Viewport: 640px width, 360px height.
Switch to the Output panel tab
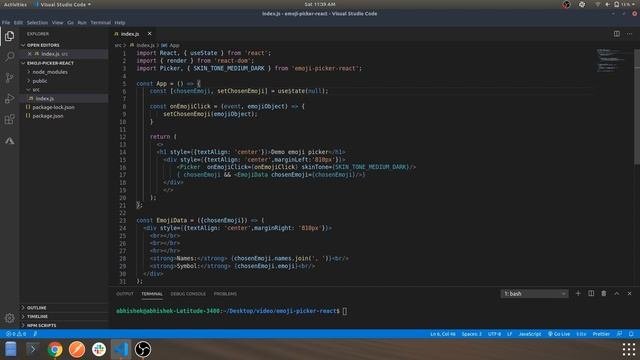(125, 294)
